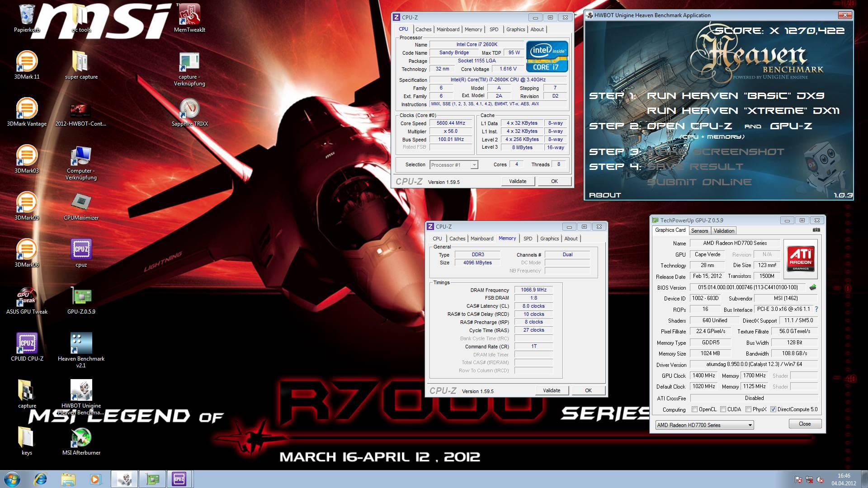Click the bus interface question mark icon
The height and width of the screenshot is (488, 868).
coord(816,310)
